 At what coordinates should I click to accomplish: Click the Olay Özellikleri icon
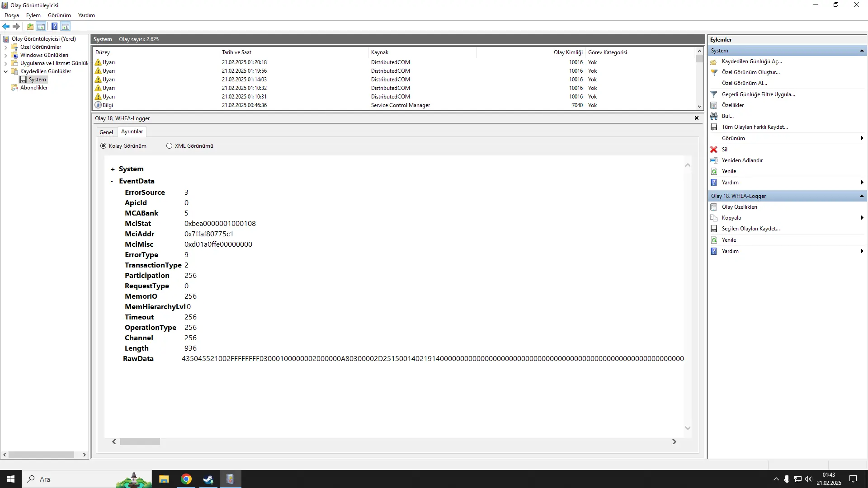click(x=714, y=207)
